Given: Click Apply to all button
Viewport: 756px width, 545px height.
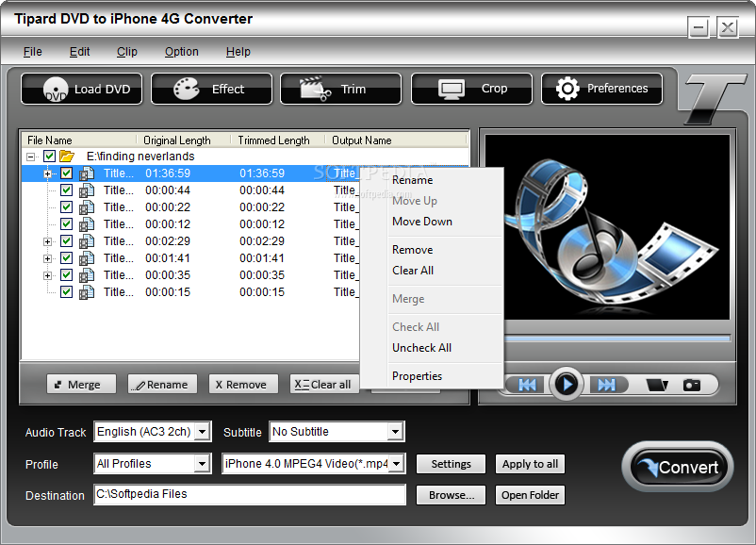Looking at the screenshot, I should pos(530,464).
